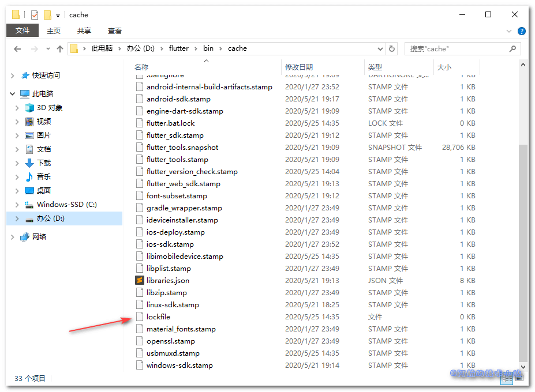
Task: Select 图片 folder in sidebar
Action: click(x=44, y=135)
